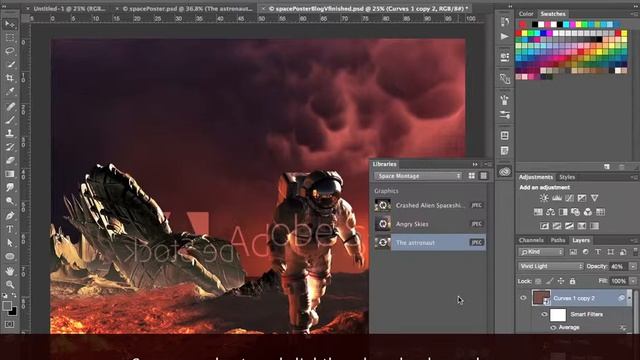Image resolution: width=640 pixels, height=360 pixels.
Task: Select the Pen tool
Action: tap(10, 216)
